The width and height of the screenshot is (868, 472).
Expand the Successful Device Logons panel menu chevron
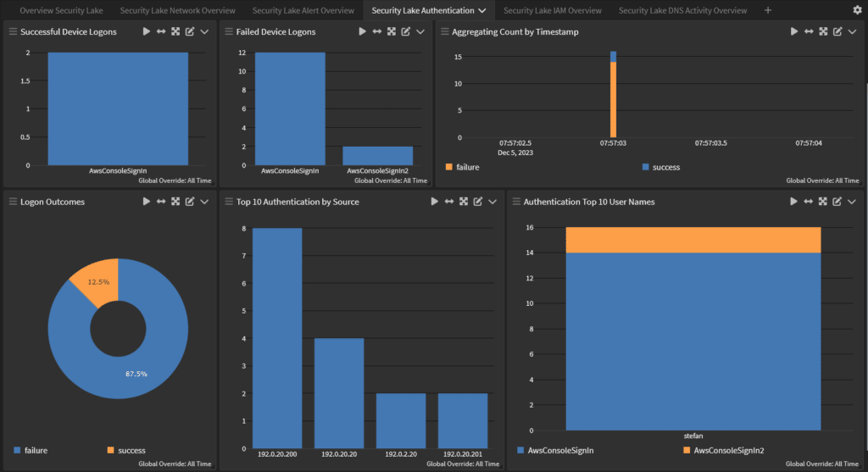204,31
